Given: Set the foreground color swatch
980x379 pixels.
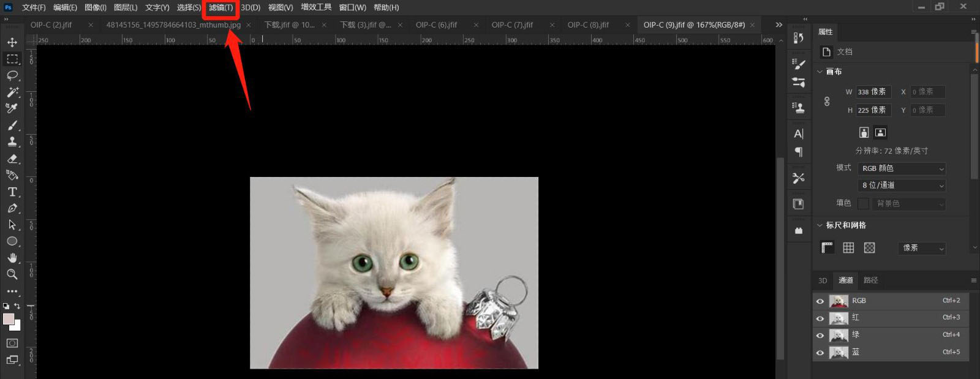Looking at the screenshot, I should 8,319.
